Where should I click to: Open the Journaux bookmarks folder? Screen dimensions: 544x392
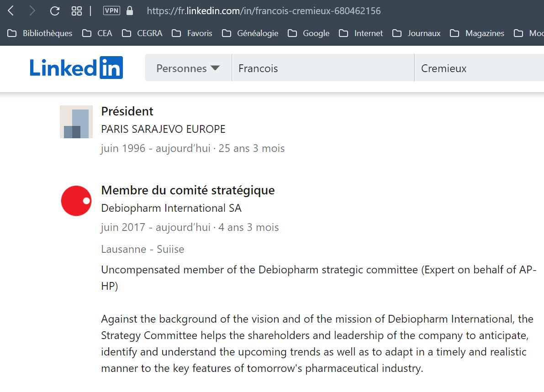pyautogui.click(x=416, y=33)
